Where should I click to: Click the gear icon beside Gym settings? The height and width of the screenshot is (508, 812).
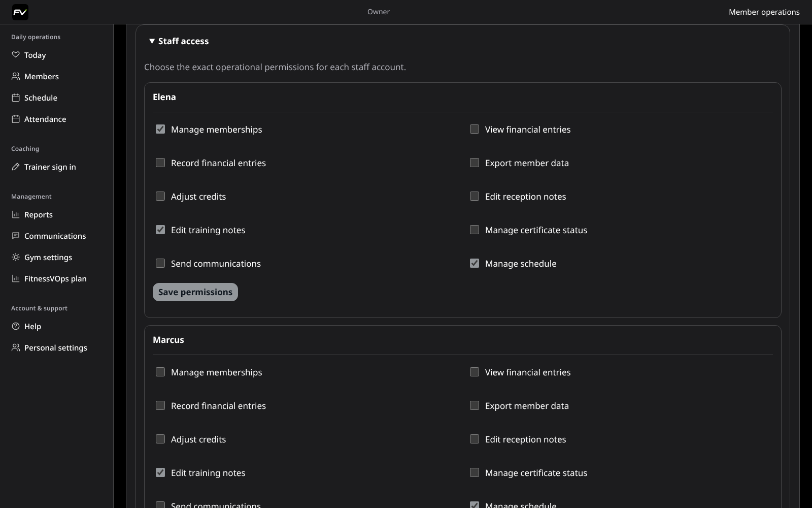pyautogui.click(x=16, y=257)
